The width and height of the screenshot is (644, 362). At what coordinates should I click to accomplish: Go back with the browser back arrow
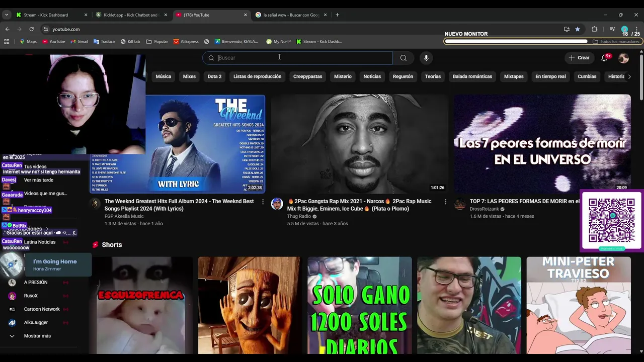8,29
